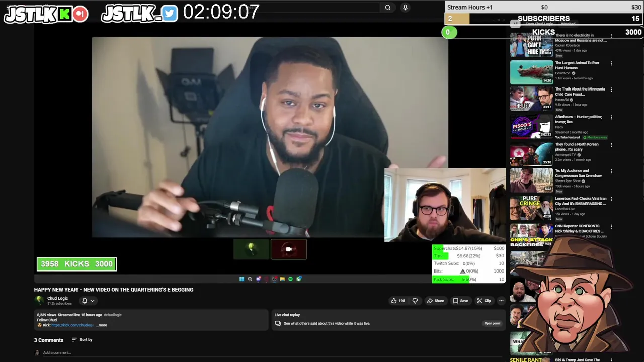
Task: Click the Shawn Ryan Show channel name
Action: click(x=568, y=181)
